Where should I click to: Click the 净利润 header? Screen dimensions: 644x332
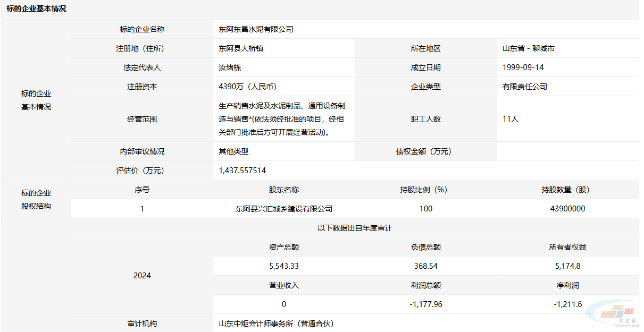click(x=568, y=285)
